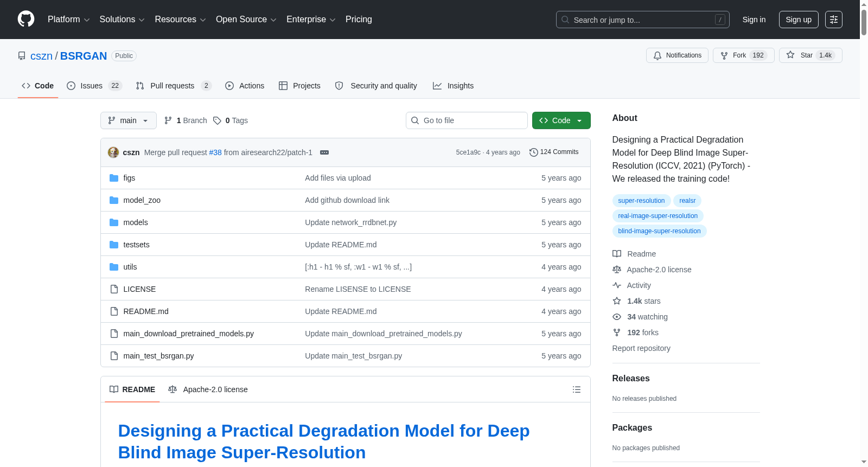Click the fork icon next to 192 forks
The height and width of the screenshot is (467, 868).
point(617,332)
